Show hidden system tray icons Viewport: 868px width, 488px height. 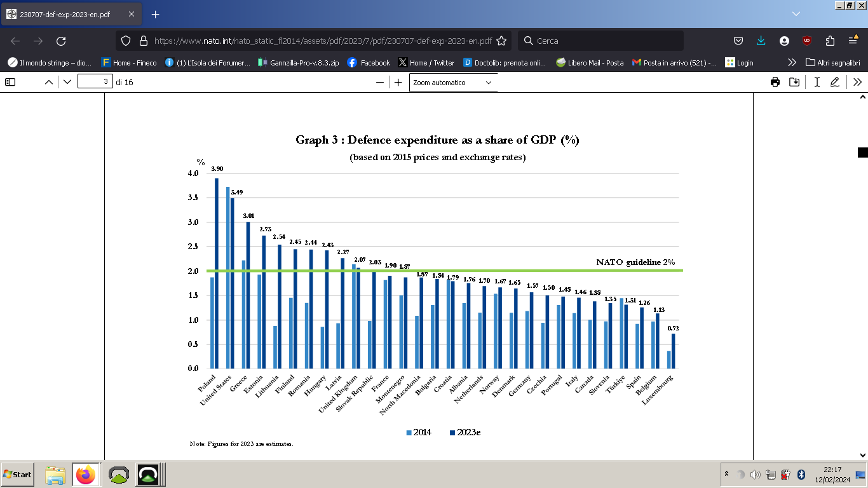(726, 474)
